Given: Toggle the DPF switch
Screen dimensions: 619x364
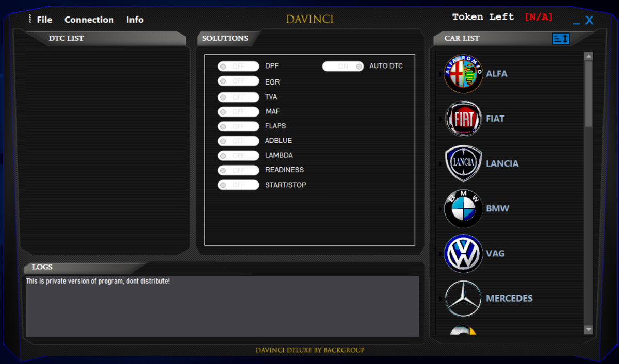Looking at the screenshot, I should 238,67.
